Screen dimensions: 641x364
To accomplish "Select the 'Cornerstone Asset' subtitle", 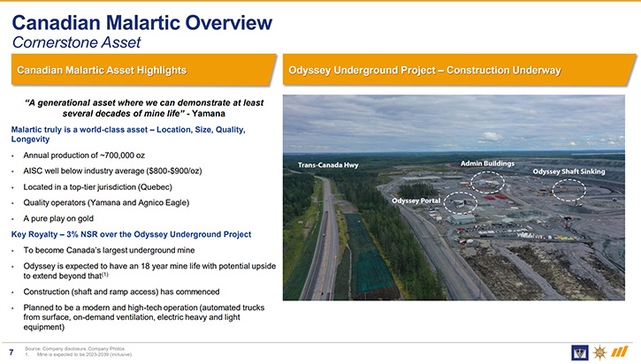I will 76,42.
